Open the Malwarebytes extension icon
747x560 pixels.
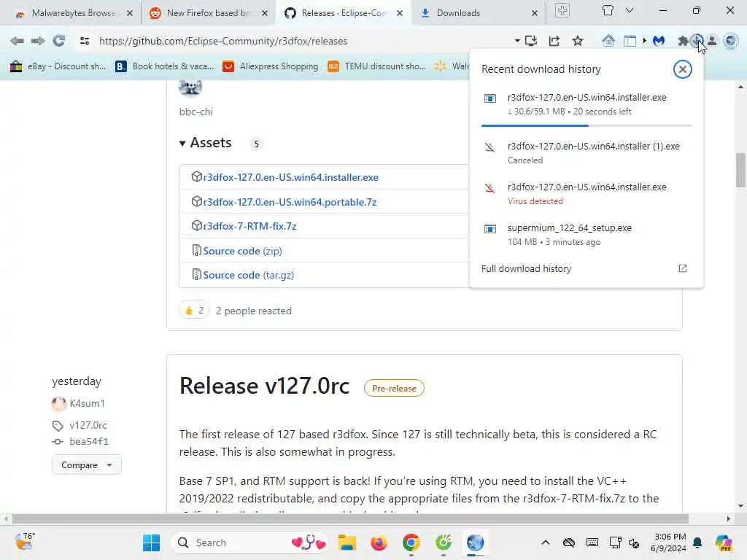659,41
